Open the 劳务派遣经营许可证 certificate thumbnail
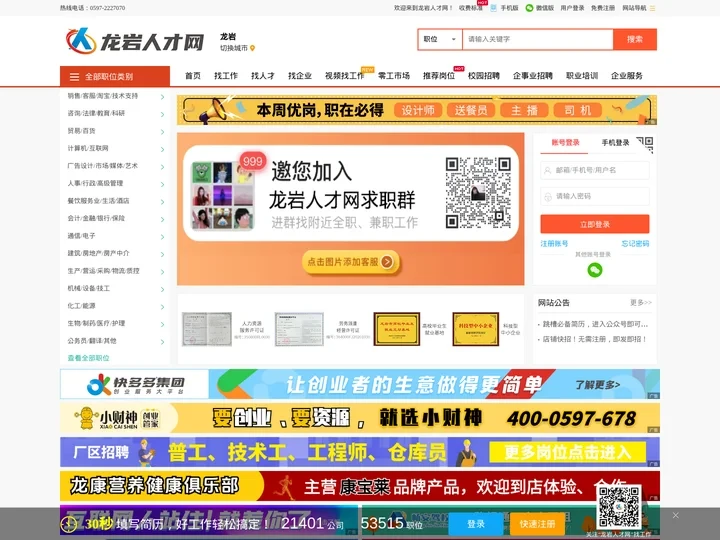The image size is (720, 540). click(x=299, y=329)
